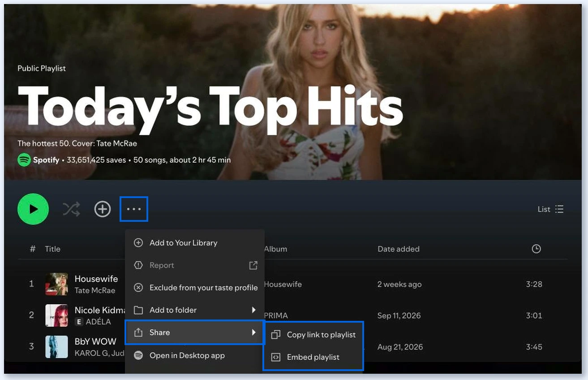Sort by the Album column header
Screen dimensions: 588x380
[276, 249]
